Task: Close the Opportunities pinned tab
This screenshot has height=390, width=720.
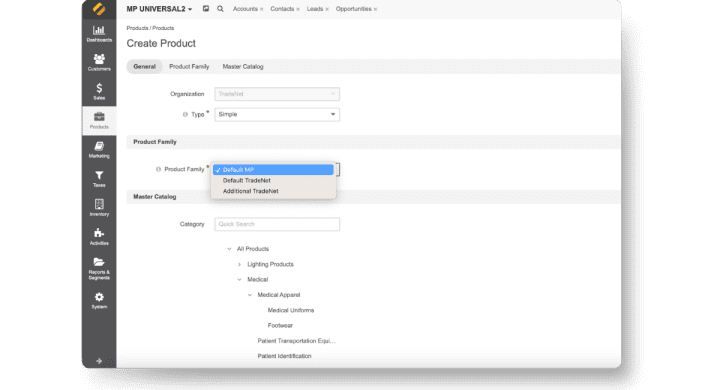Action: [x=375, y=9]
